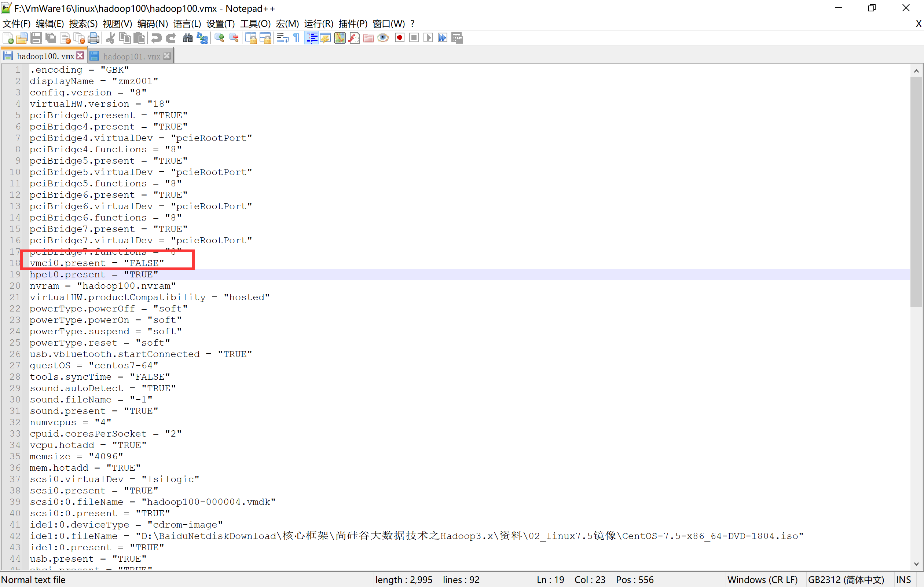Click the Open file folder icon
The image size is (924, 587).
click(22, 38)
